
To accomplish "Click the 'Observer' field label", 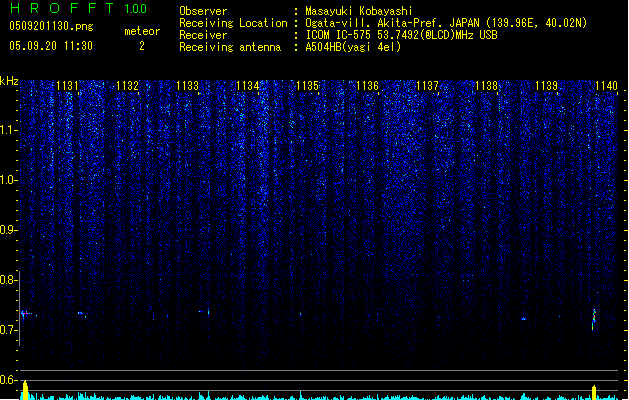I will pyautogui.click(x=203, y=11).
